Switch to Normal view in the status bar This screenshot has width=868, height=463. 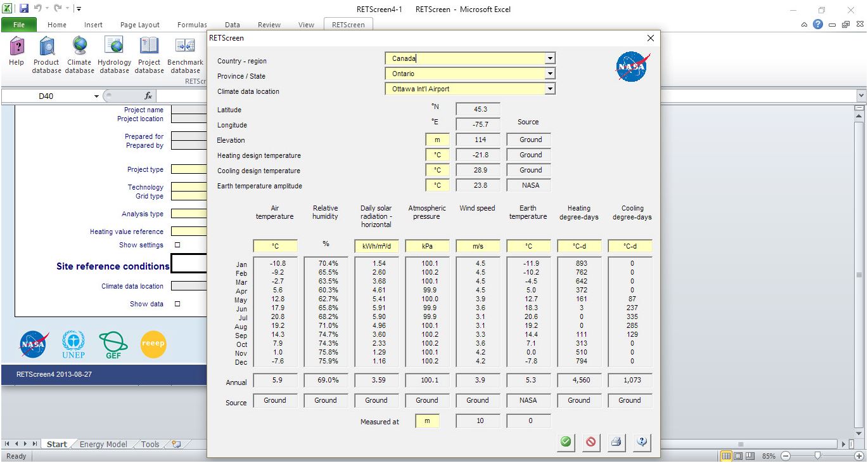pos(727,456)
